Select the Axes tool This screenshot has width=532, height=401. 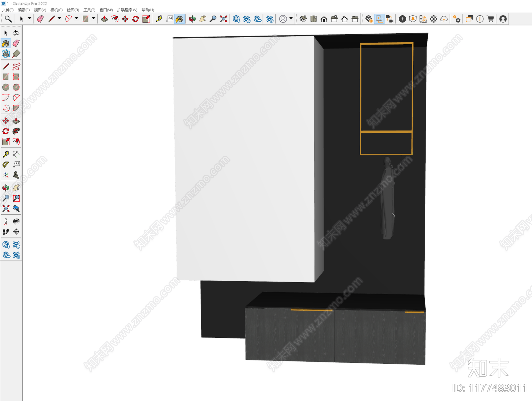click(x=6, y=175)
